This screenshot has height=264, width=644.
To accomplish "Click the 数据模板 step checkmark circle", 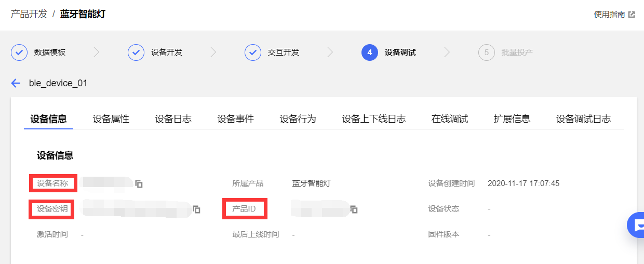I will click(19, 52).
